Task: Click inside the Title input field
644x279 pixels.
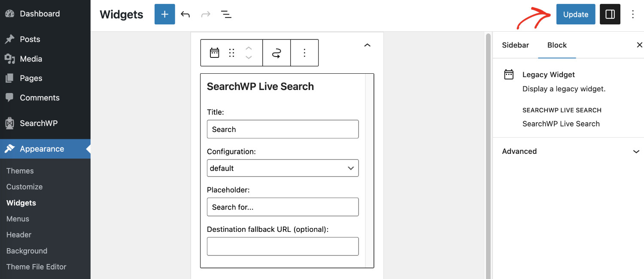Action: pos(283,129)
